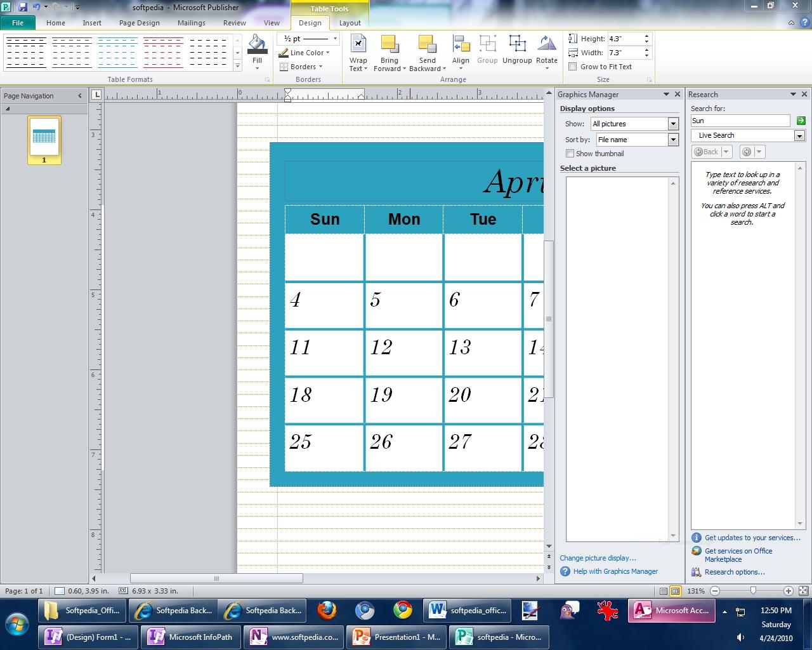This screenshot has width=812, height=650.
Task: Click Change picture display link
Action: [598, 558]
